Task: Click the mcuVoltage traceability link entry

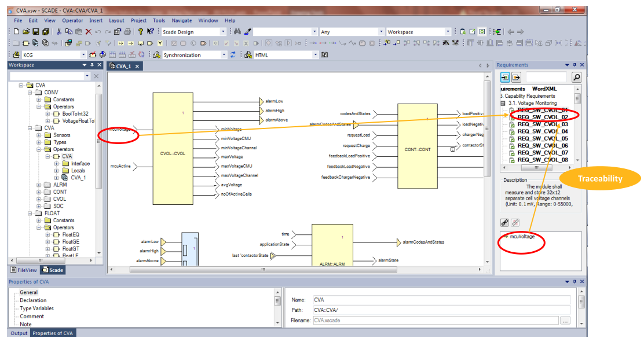Action: 522,237
